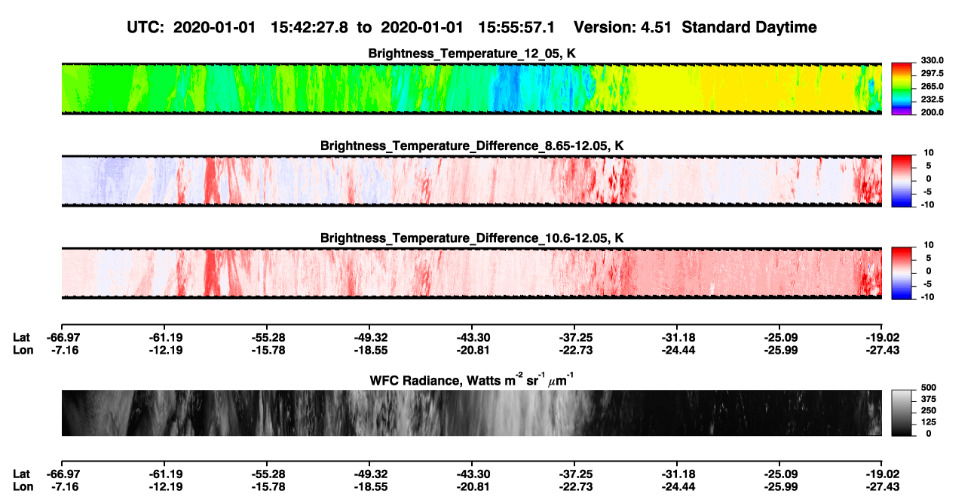Click the Brightness_Temperature_Difference_10.6-12.05, K title
Image resolution: width=980 pixels, height=503 pixels.
point(472,238)
